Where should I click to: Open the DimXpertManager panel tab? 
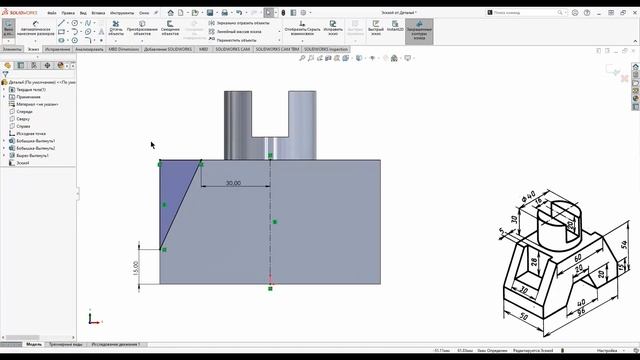47,65
